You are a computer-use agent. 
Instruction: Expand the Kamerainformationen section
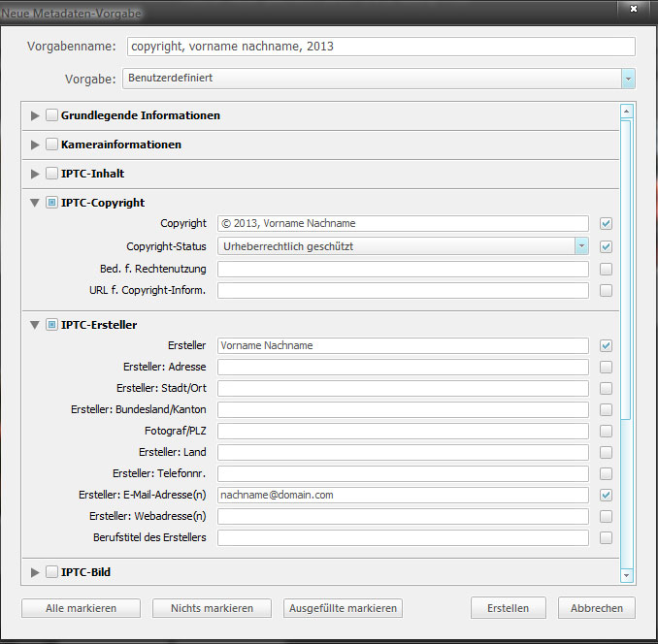[36, 145]
